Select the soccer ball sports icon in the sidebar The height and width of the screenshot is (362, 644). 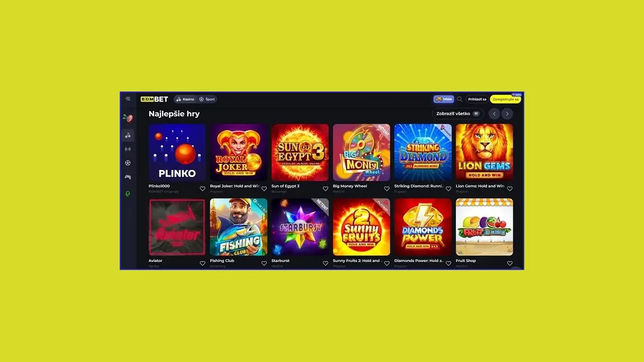point(128,163)
